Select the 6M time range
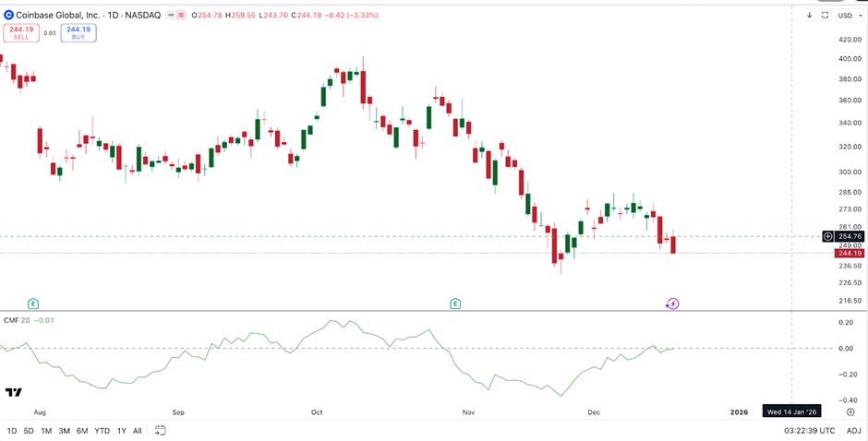The width and height of the screenshot is (868, 441). 82,431
